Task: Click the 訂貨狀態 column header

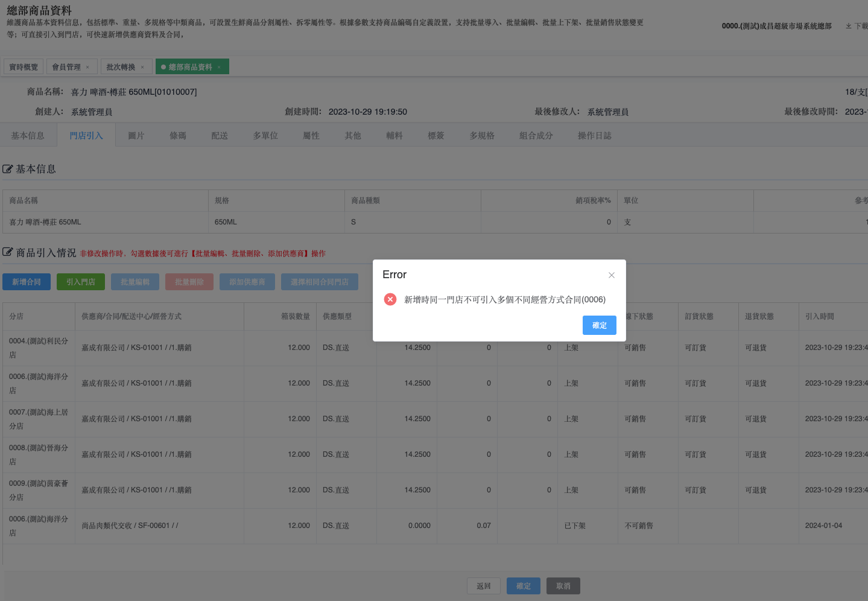Action: [708, 316]
